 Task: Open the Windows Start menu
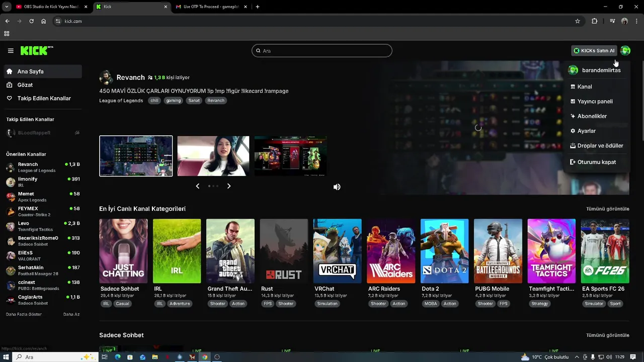[x=6, y=357]
